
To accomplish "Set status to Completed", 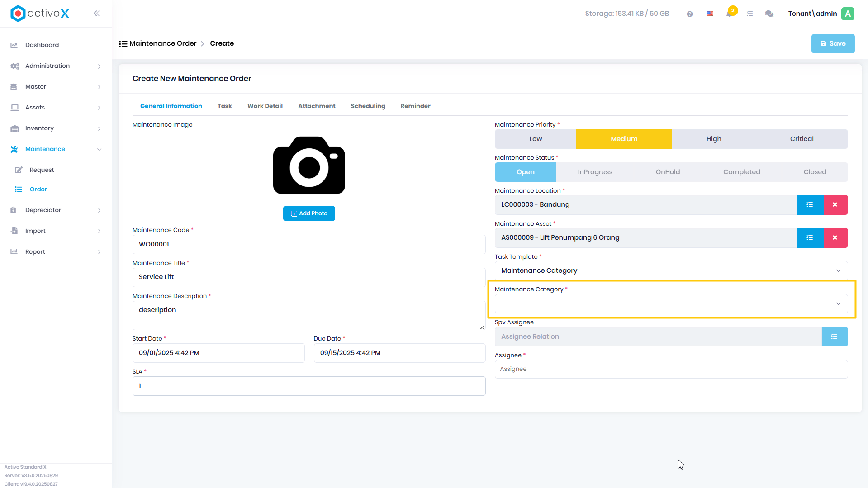I will pos(741,172).
